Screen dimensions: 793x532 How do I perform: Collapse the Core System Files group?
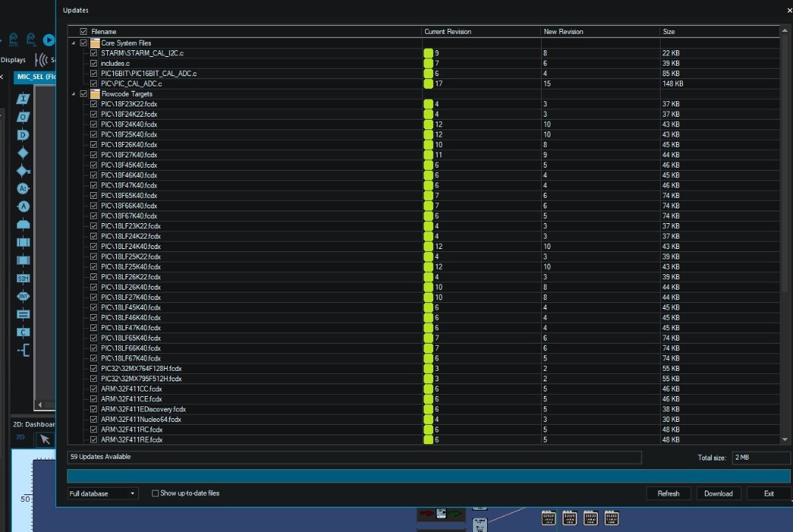(x=73, y=43)
